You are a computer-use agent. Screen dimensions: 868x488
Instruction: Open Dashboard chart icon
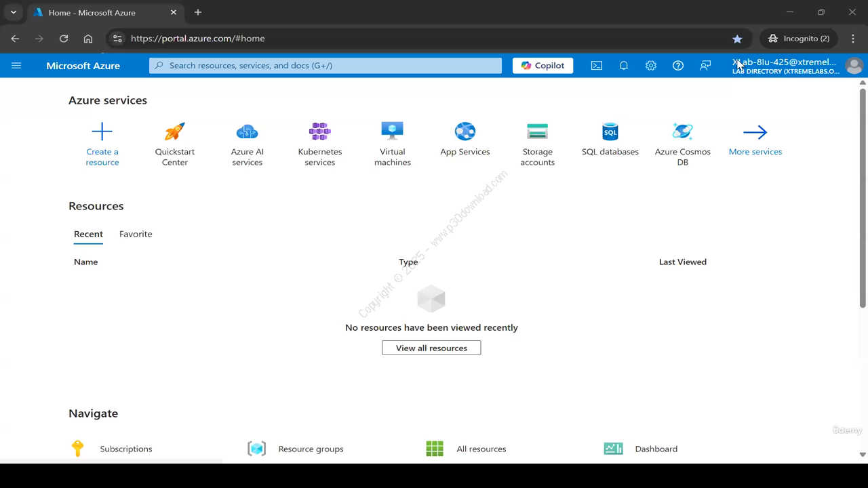614,449
